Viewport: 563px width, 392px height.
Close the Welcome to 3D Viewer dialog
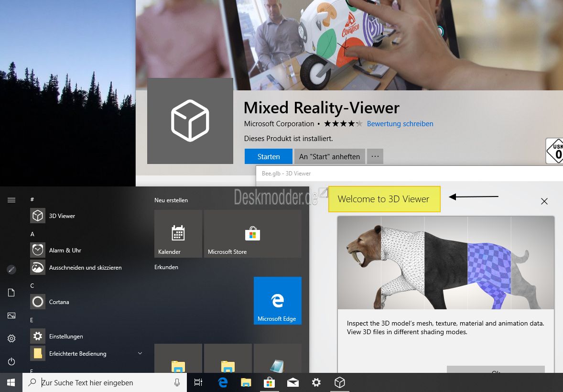point(544,201)
